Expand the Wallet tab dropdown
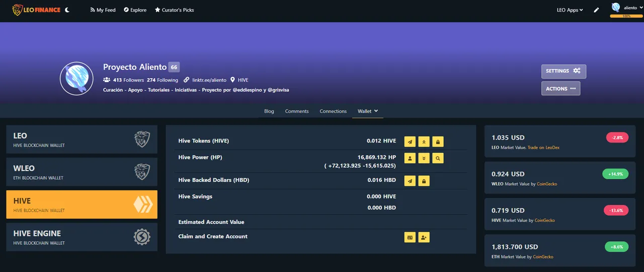644x272 pixels. [368, 111]
